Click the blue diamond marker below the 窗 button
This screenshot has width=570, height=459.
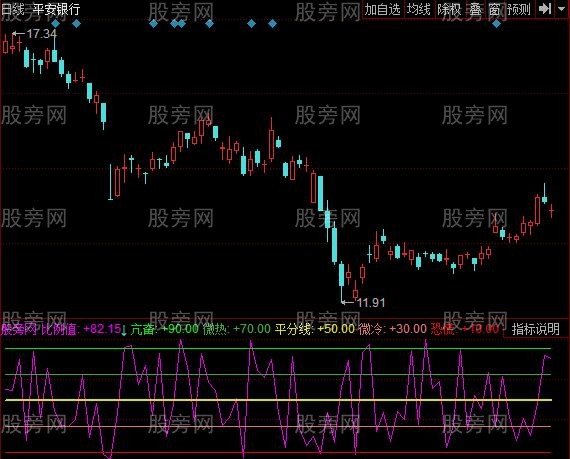[x=496, y=24]
